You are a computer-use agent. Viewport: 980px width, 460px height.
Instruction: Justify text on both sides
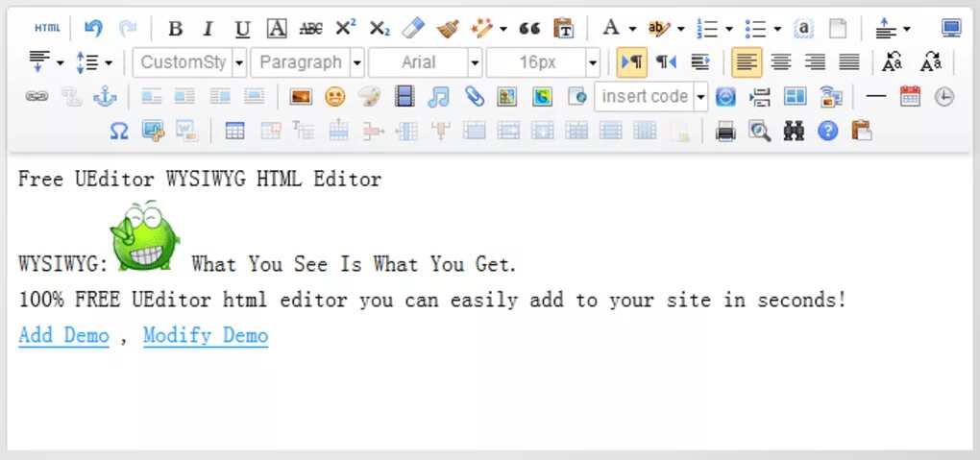click(x=848, y=61)
